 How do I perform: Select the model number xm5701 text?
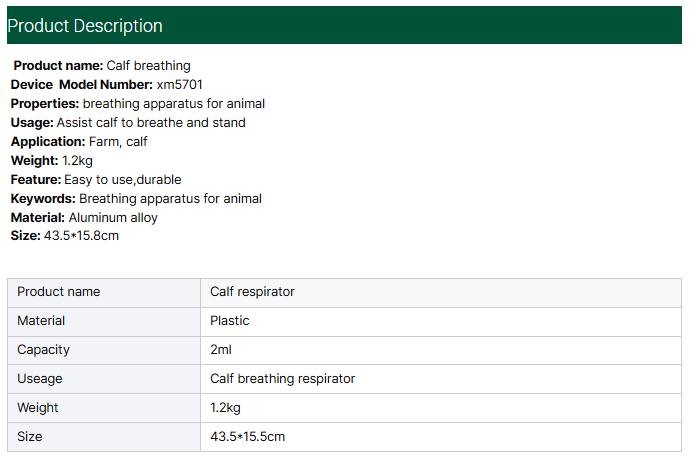point(180,85)
